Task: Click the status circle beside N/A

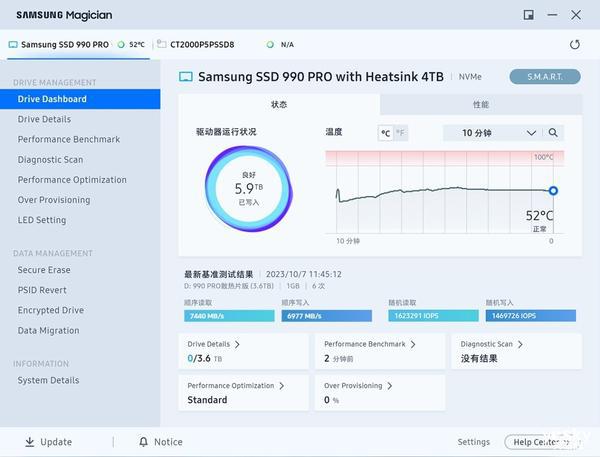Action: (x=270, y=45)
